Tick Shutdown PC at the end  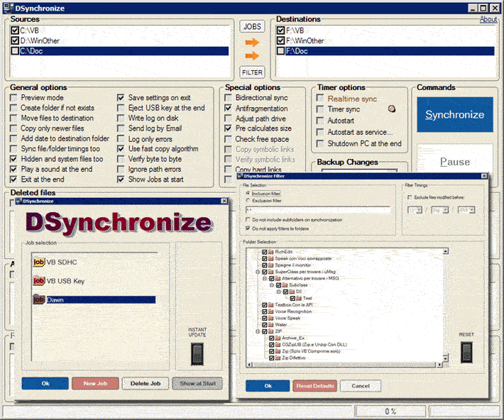tap(320, 143)
